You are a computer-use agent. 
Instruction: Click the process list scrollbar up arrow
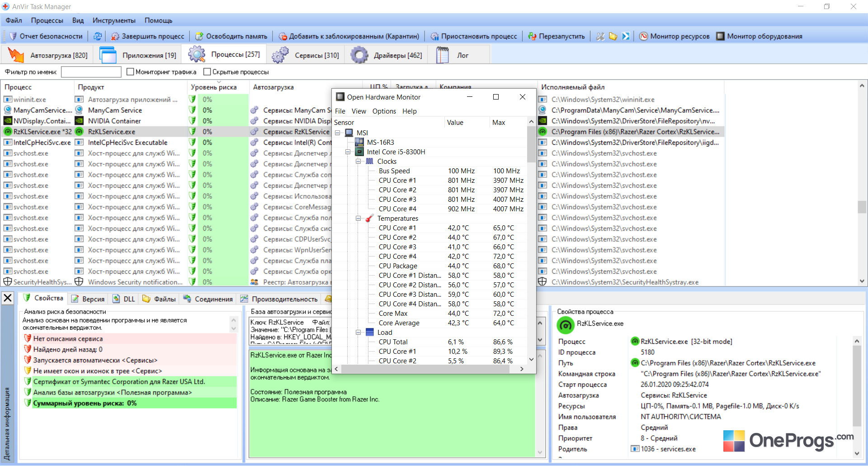862,86
